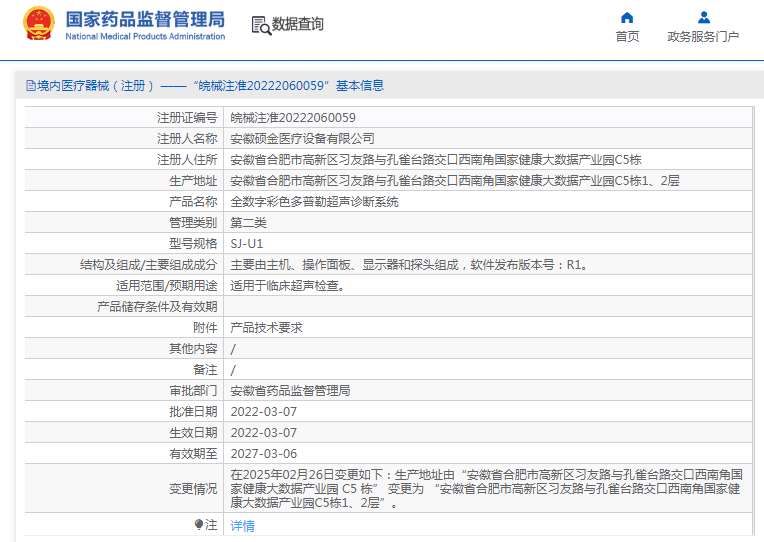
Task: Click 管理类别 label
Action: click(193, 222)
